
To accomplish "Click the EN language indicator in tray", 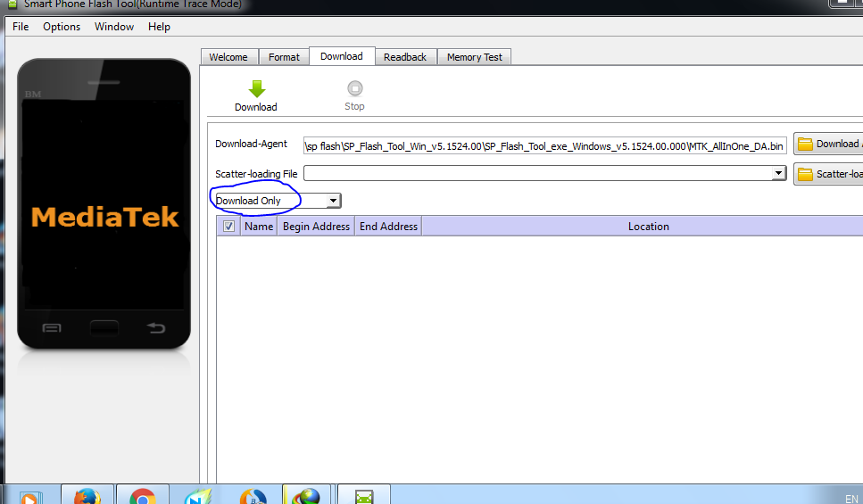I will 851,499.
